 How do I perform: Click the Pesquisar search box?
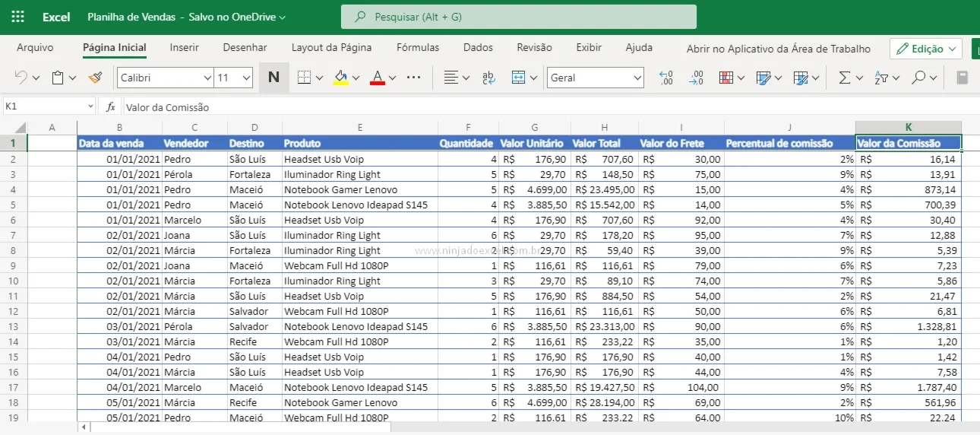point(519,17)
